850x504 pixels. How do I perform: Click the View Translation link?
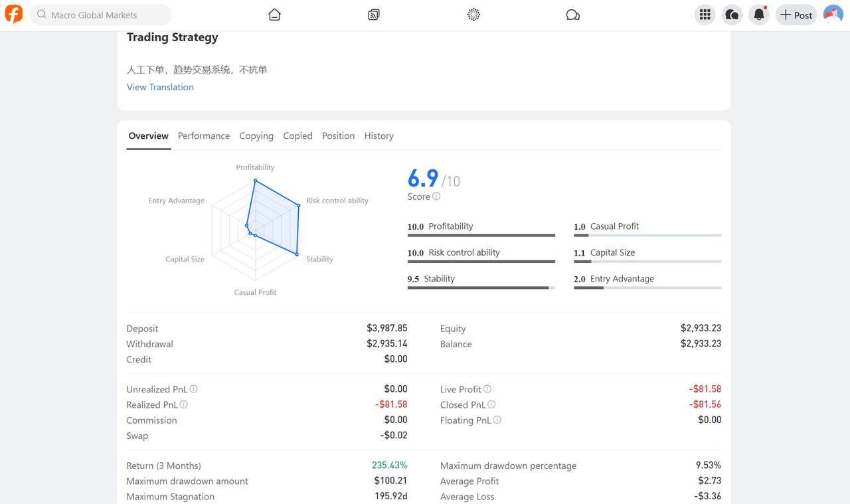click(160, 87)
